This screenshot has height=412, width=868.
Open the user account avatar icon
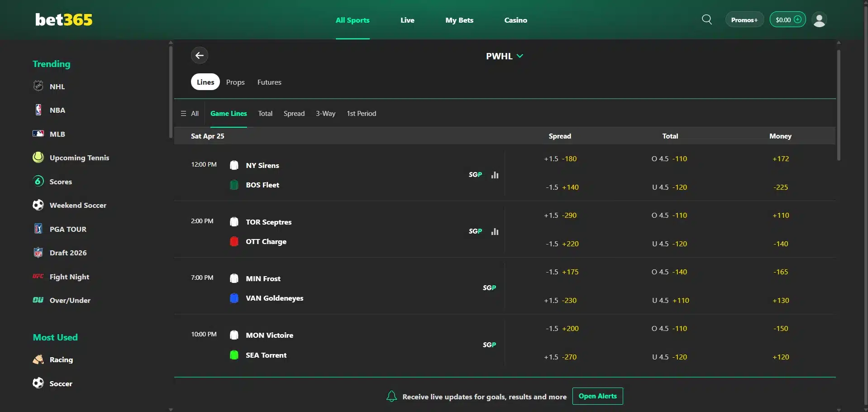[820, 19]
